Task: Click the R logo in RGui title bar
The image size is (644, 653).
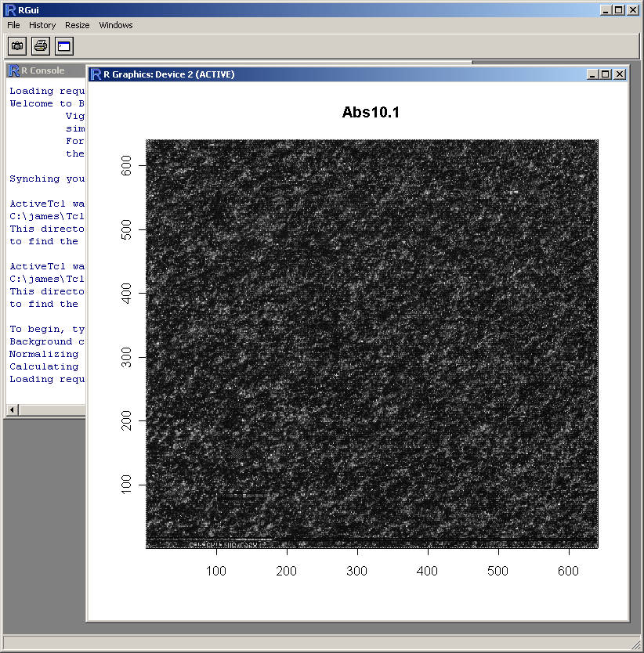Action: coord(9,9)
